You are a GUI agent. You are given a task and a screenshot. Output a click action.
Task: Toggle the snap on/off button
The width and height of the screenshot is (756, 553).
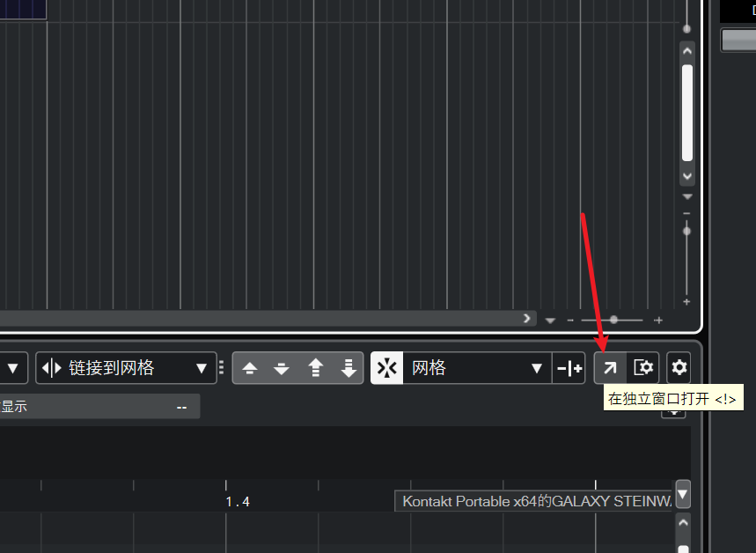coord(386,368)
